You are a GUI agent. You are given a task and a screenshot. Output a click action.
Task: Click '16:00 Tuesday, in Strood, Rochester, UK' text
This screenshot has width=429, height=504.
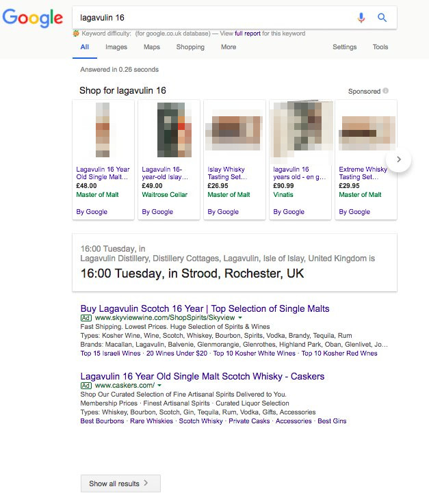coord(192,274)
